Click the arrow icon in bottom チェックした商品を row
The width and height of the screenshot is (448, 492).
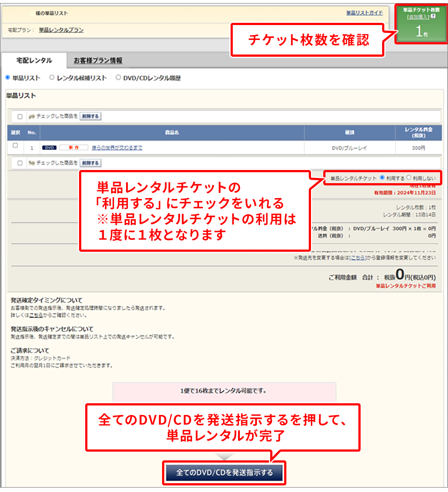coord(31,163)
